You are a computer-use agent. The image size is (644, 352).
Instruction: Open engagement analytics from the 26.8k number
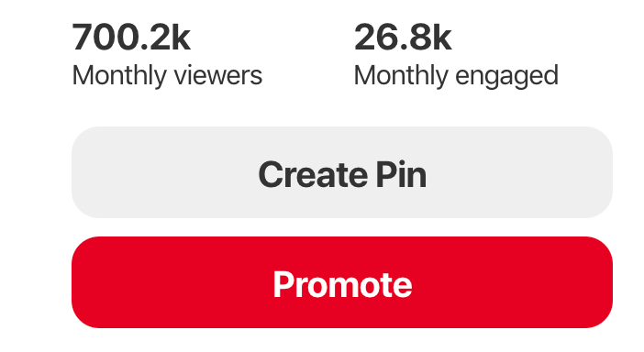tap(403, 38)
